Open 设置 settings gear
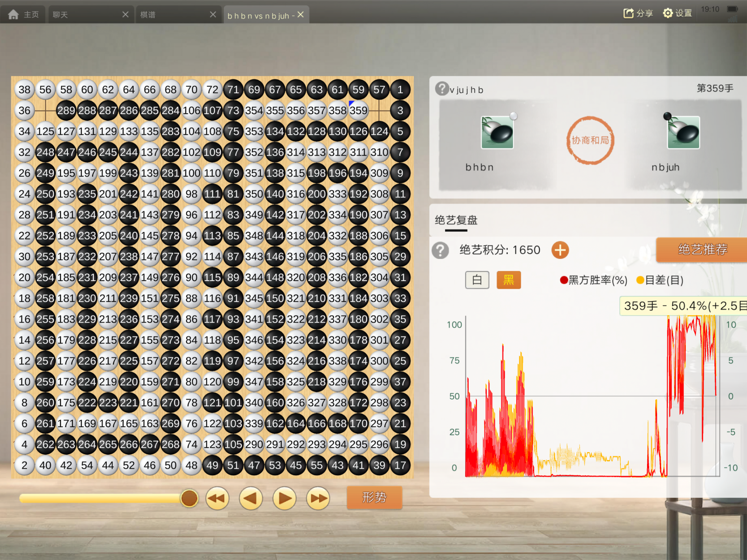This screenshot has width=747, height=560. pos(667,13)
